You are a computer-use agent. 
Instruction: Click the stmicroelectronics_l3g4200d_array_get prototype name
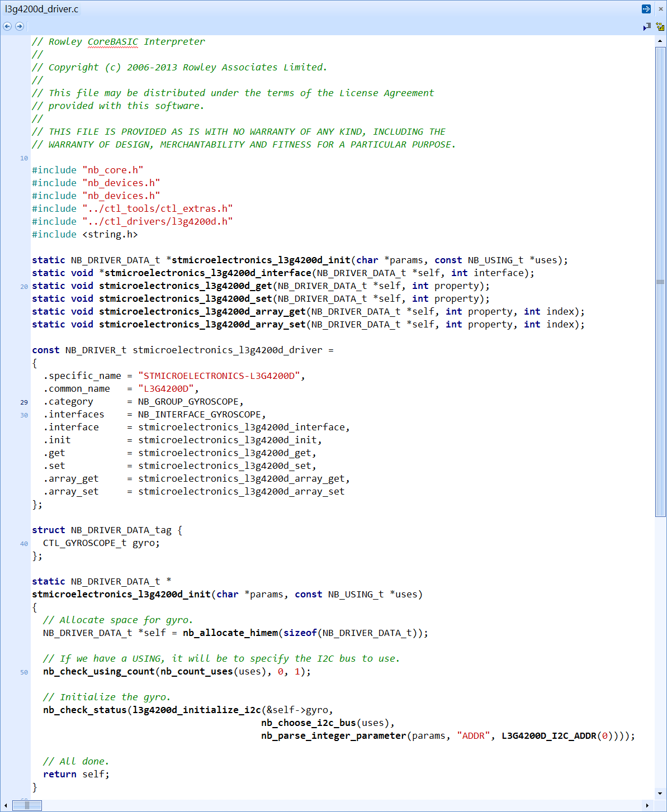(202, 311)
